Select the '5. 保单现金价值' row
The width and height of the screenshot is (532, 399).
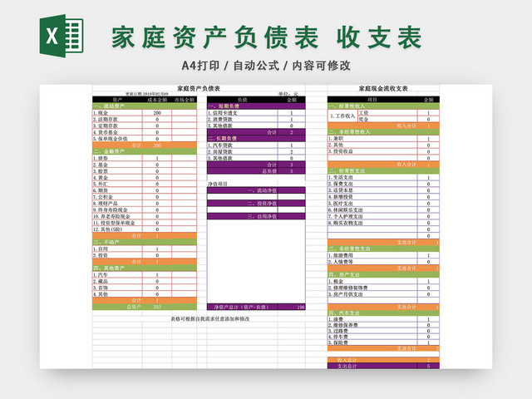coord(145,139)
